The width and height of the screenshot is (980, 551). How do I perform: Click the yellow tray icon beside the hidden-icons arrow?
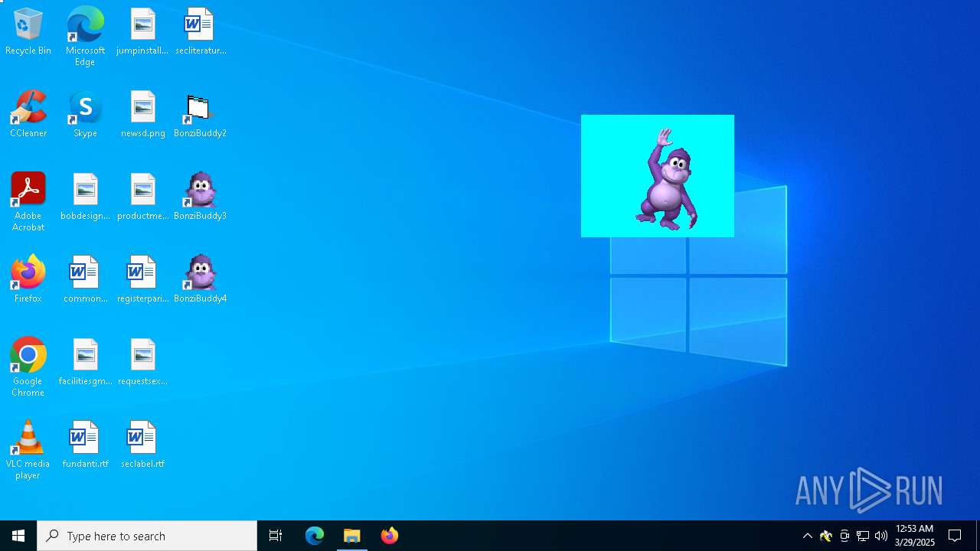(826, 536)
